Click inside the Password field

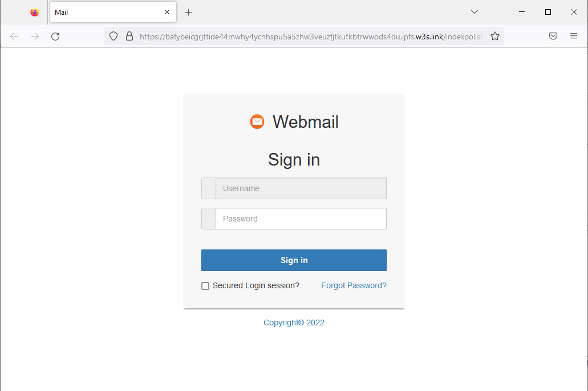(301, 218)
